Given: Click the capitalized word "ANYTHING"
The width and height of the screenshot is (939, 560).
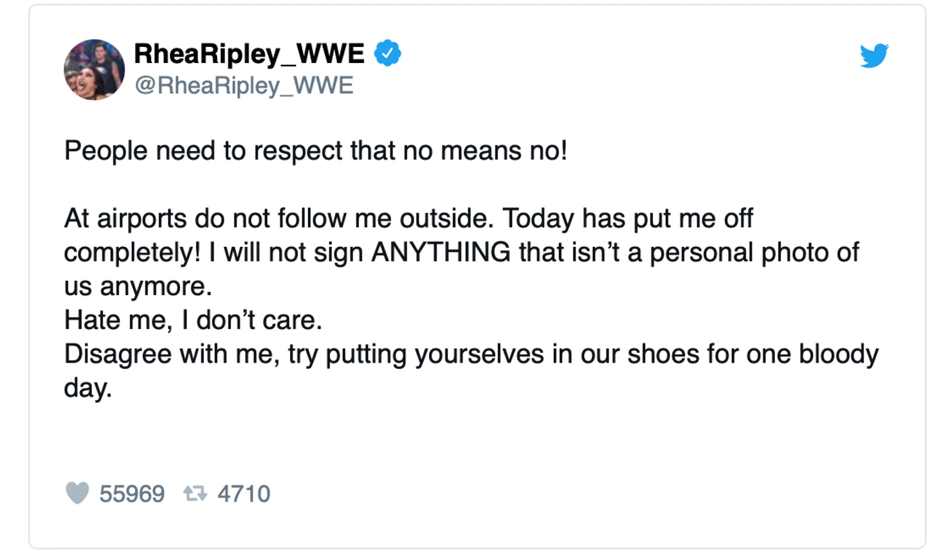Looking at the screenshot, I should click(441, 252).
